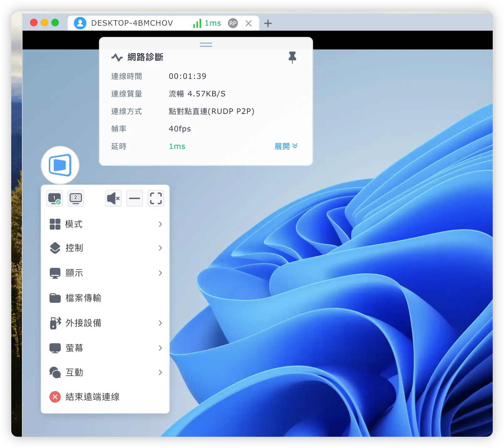Open the 互動 menu entry

point(105,372)
